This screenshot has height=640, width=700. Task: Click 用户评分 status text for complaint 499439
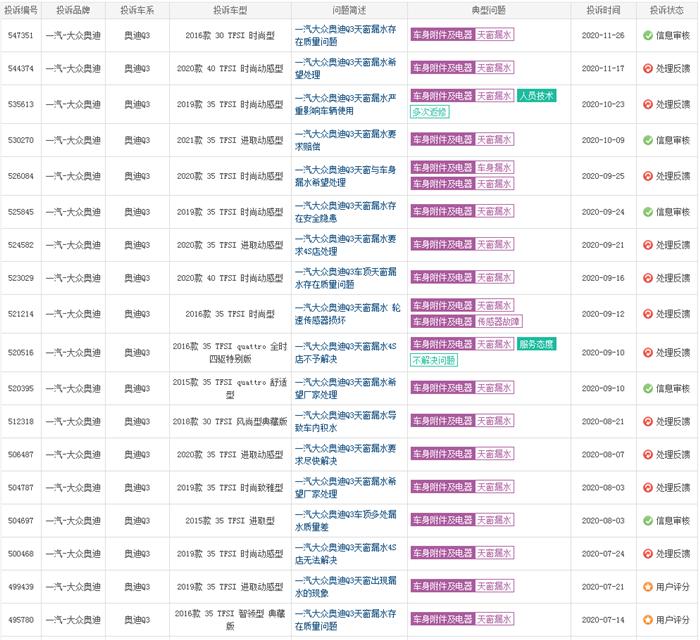coord(673,586)
